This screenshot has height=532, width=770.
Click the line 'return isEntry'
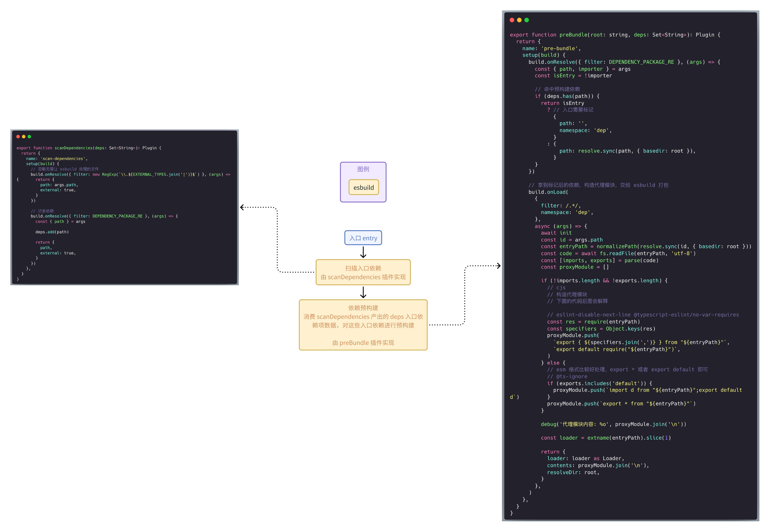563,103
